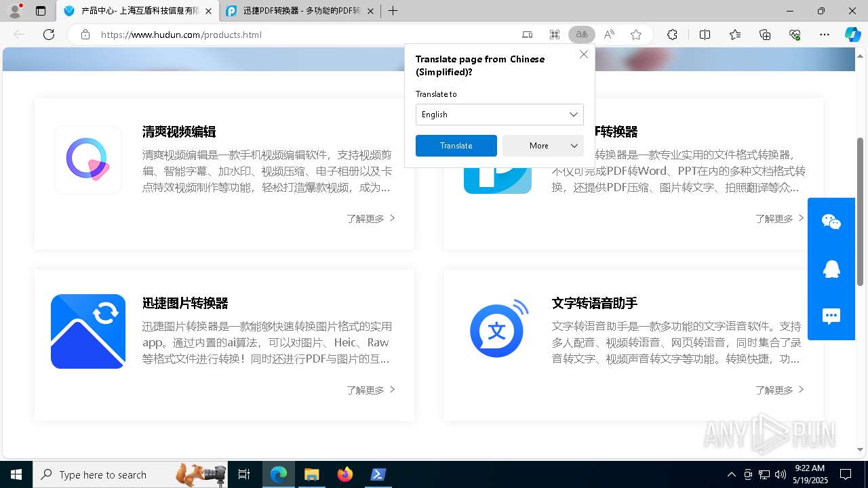
Task: Click the taskbar search box
Action: (x=132, y=474)
